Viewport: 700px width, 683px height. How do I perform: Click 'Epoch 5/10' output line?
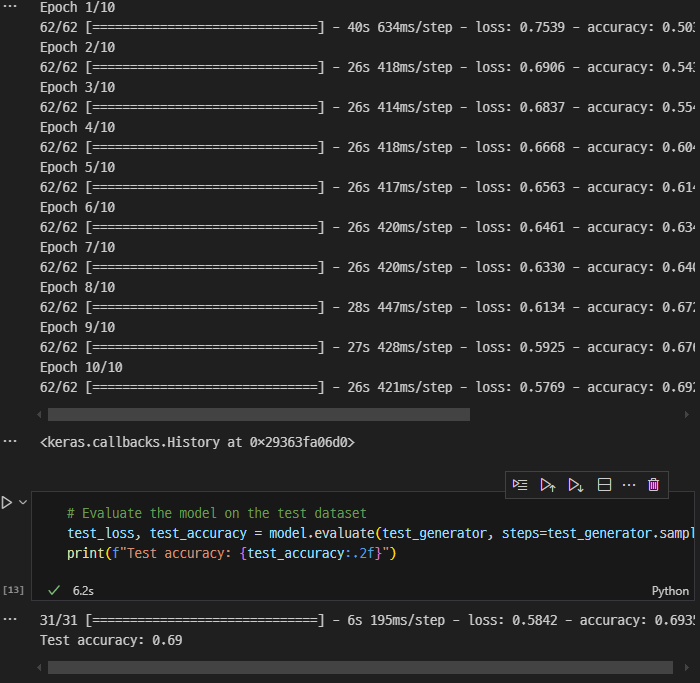click(77, 167)
